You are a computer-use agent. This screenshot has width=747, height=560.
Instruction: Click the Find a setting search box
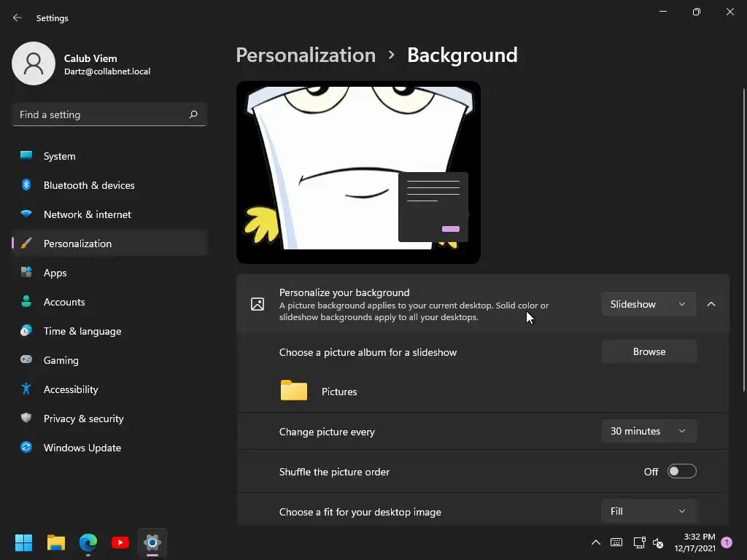tap(109, 114)
